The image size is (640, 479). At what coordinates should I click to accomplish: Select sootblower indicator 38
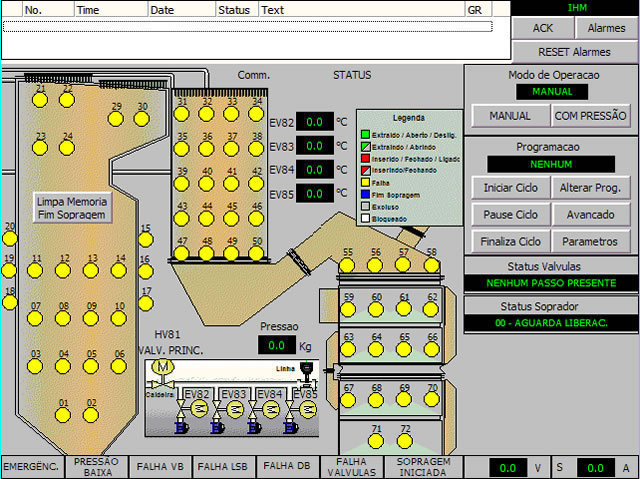tap(256, 149)
